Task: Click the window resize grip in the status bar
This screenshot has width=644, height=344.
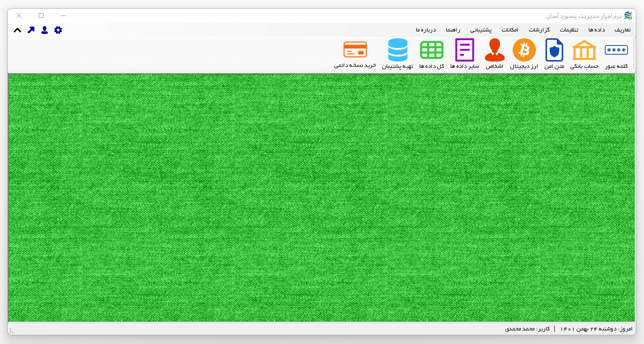Action: (x=12, y=331)
